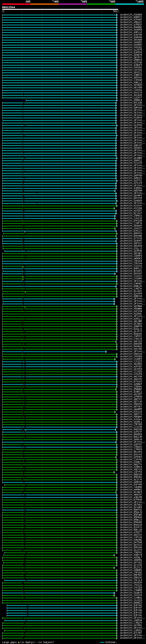Click hit label UniRef100_P49361
This screenshot has width=146, height=644.
pos(131,67)
